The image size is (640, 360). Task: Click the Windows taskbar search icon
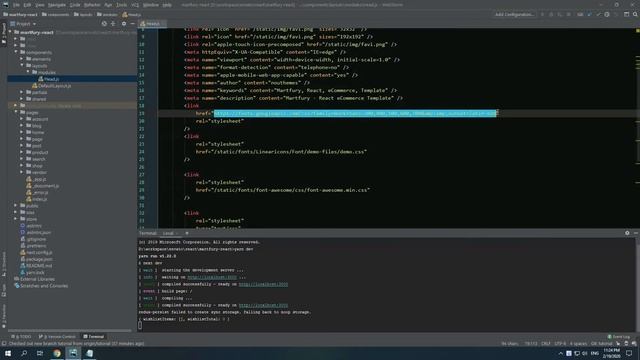(x=24, y=353)
